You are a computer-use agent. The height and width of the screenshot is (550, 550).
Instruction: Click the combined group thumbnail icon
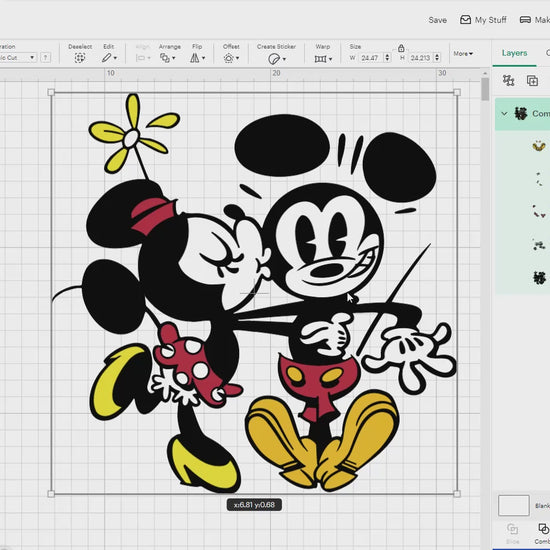click(521, 113)
